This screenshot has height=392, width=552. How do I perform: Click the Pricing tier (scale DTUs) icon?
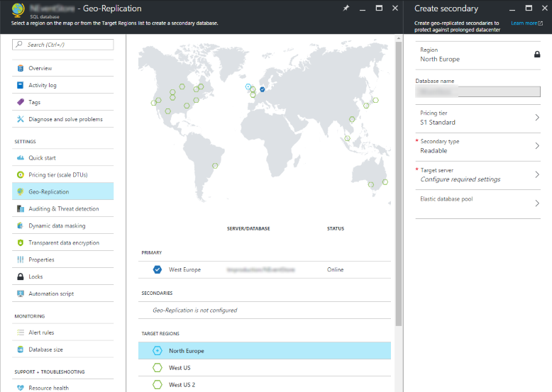point(21,174)
